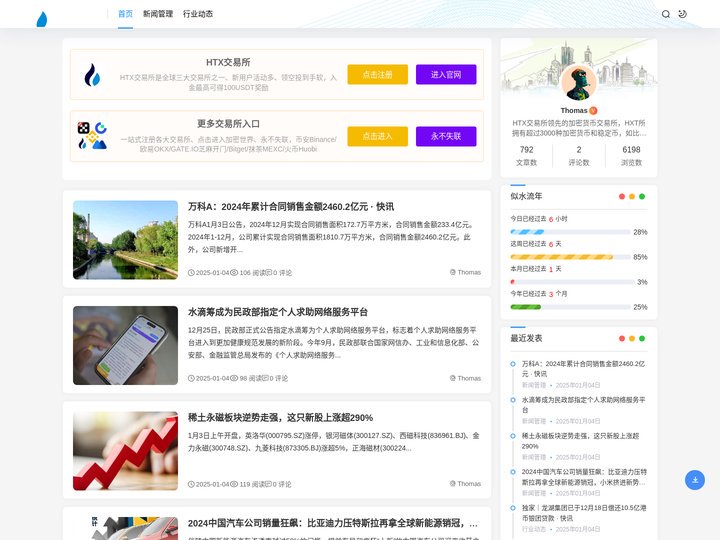Click the blue water drop site logo
The width and height of the screenshot is (720, 540).
[42, 19]
